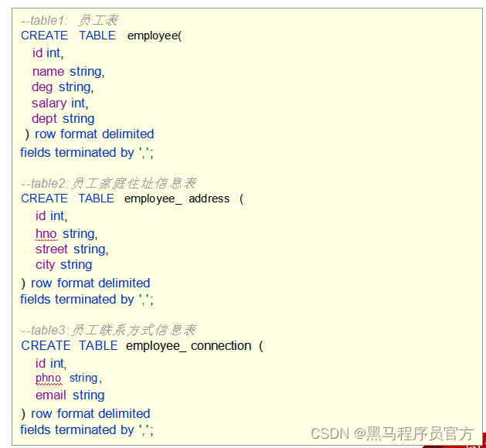Click the 'street string,' column line
Image resolution: width=486 pixels, height=448 pixels.
72,249
